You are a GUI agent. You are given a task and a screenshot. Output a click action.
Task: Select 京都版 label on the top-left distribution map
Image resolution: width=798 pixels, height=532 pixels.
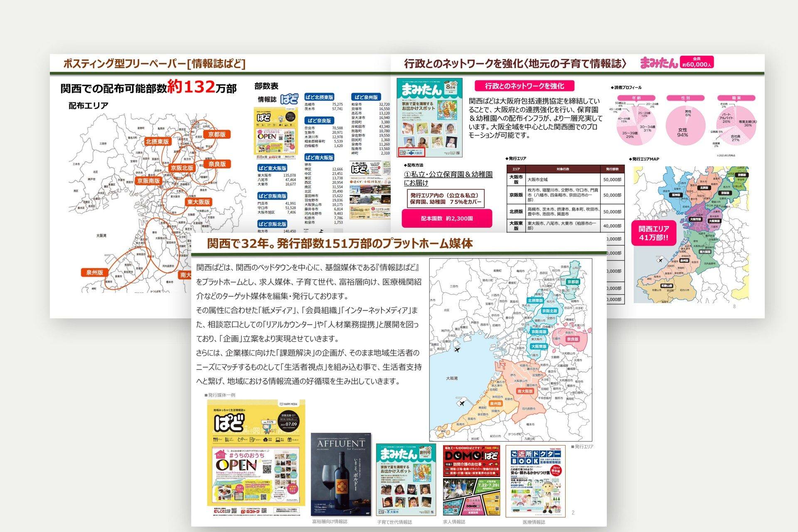(217, 134)
